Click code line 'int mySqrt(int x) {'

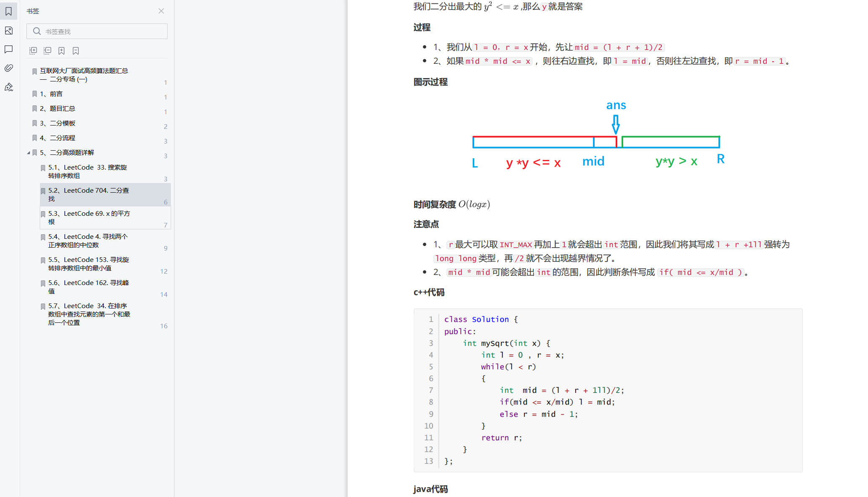506,343
